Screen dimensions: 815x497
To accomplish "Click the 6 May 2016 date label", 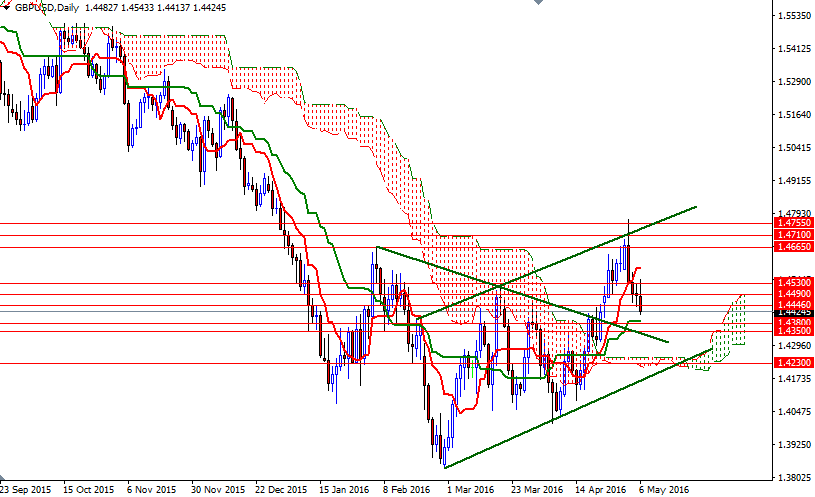I will click(x=665, y=490).
